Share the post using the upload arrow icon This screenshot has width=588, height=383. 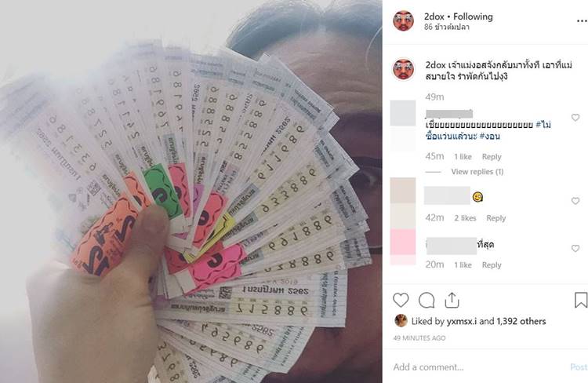tap(452, 300)
